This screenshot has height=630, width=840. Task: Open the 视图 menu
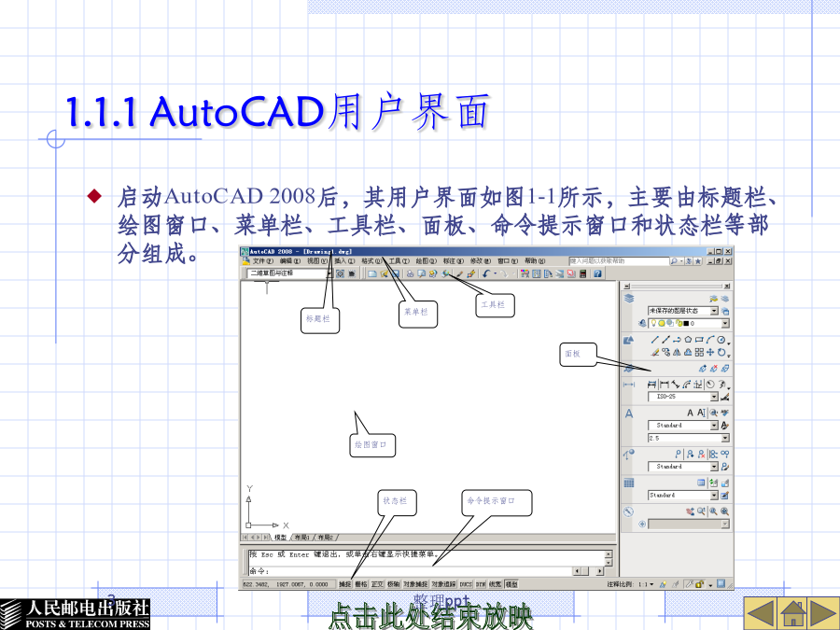[x=317, y=261]
